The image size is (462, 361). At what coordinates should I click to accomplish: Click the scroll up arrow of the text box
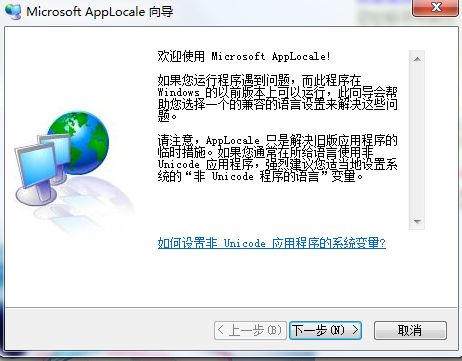417,59
